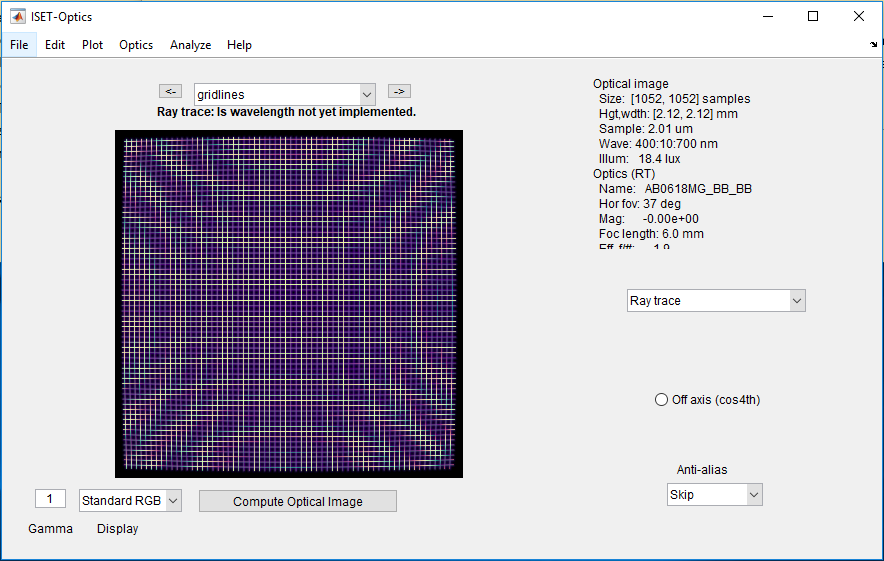Open the Help menu

pyautogui.click(x=239, y=45)
